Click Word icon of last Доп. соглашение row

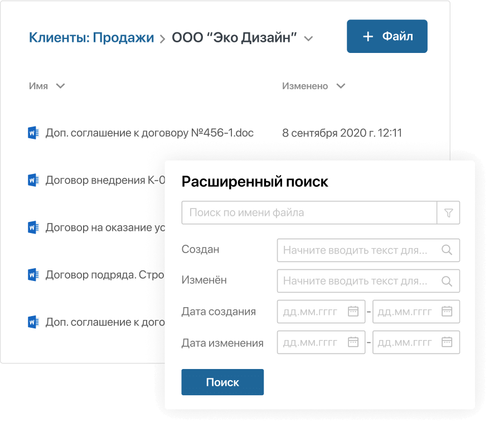(33, 322)
